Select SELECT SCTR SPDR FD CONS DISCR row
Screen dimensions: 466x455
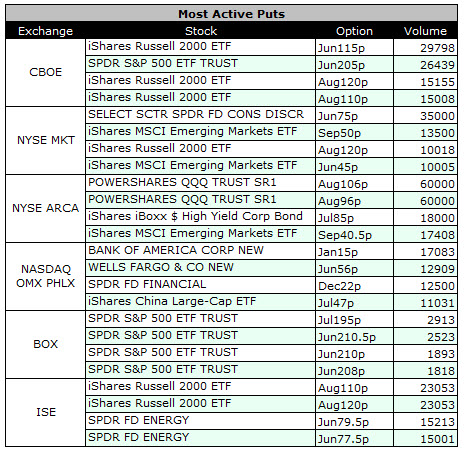coord(272,115)
